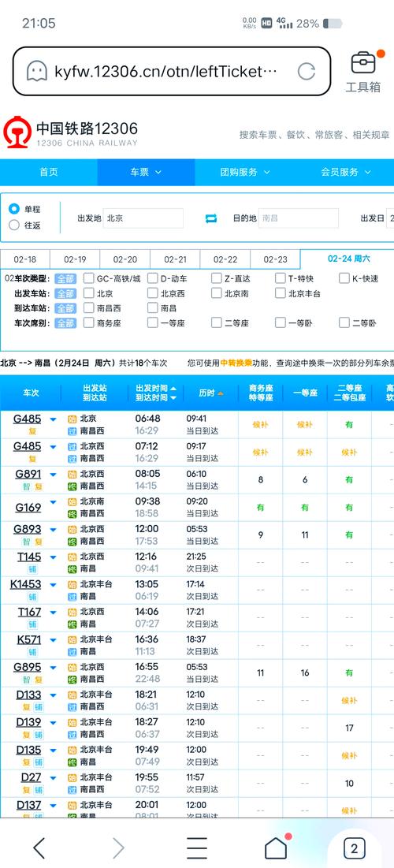Go to 首页 navigation tab

pyautogui.click(x=49, y=172)
